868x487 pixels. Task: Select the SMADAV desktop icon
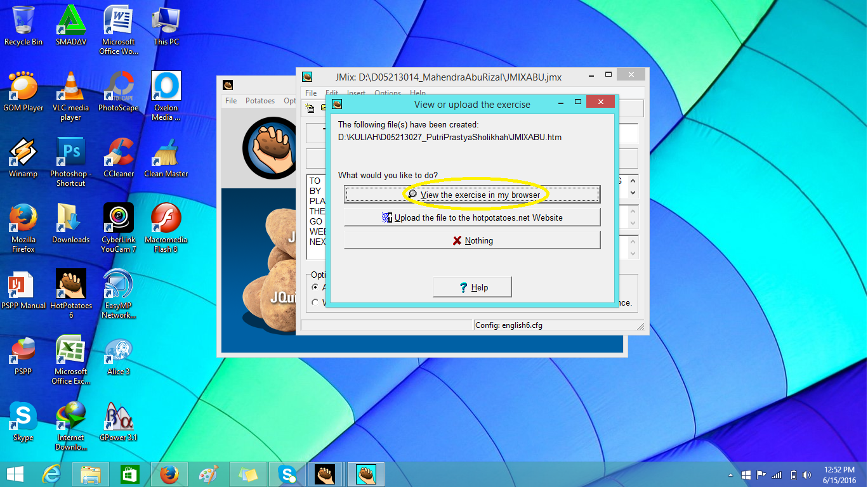coord(70,27)
